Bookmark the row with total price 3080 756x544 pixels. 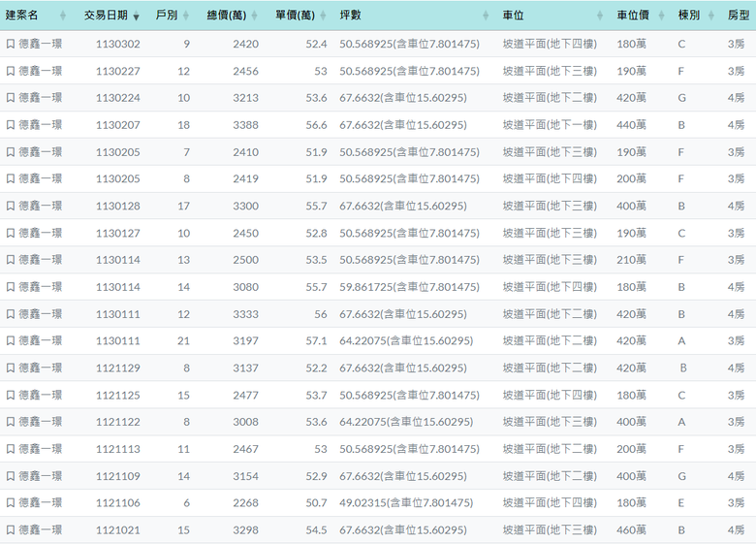tap(11, 287)
